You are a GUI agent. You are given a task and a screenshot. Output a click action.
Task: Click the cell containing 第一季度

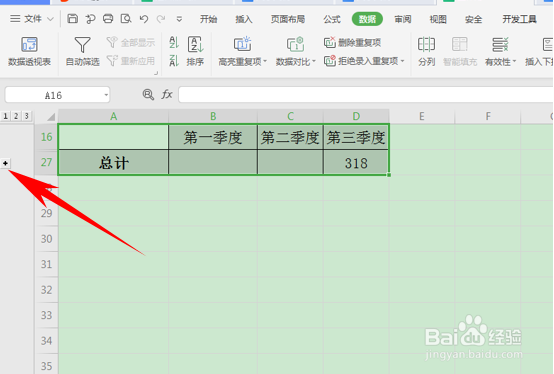(x=213, y=137)
